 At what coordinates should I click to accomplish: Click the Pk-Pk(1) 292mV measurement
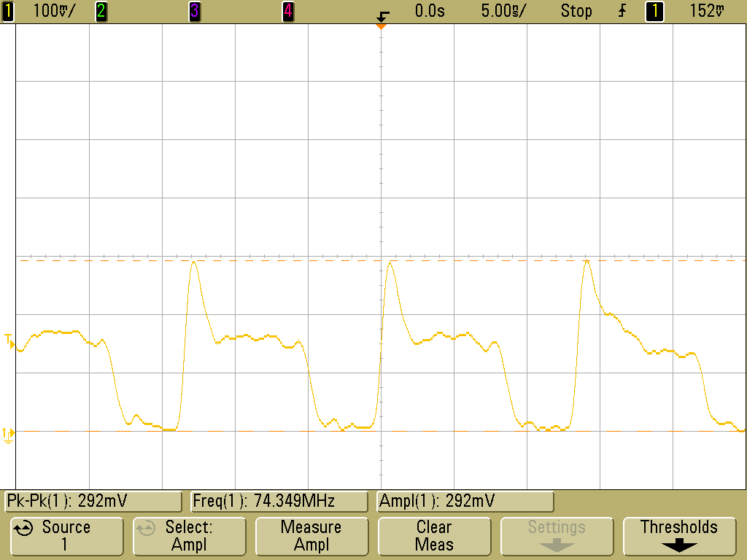93,502
